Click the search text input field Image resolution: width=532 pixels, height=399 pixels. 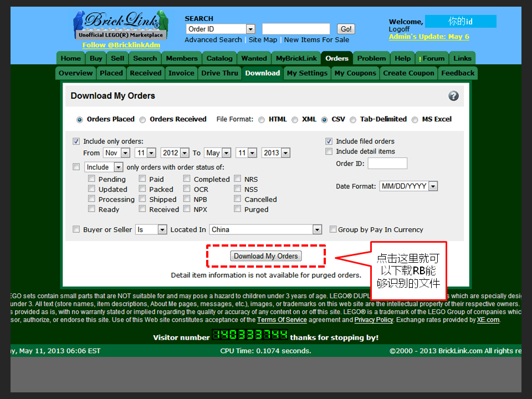coord(296,29)
